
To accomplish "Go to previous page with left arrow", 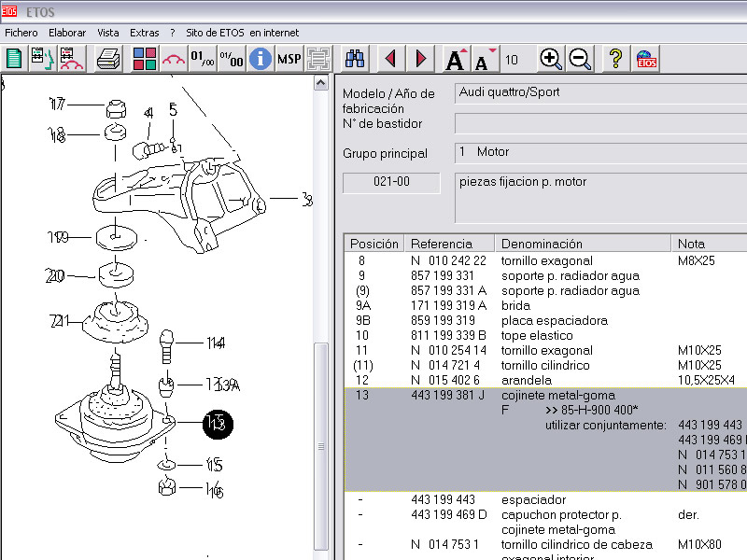I will coord(390,59).
